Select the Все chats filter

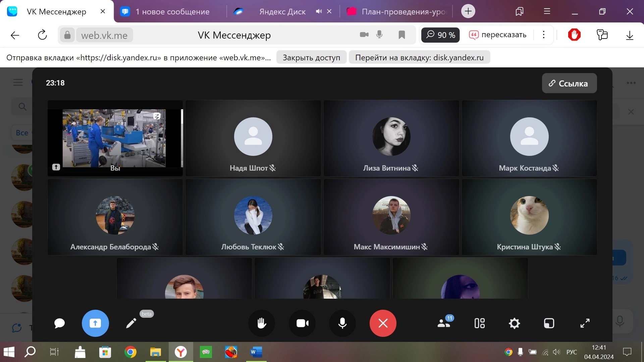click(22, 133)
